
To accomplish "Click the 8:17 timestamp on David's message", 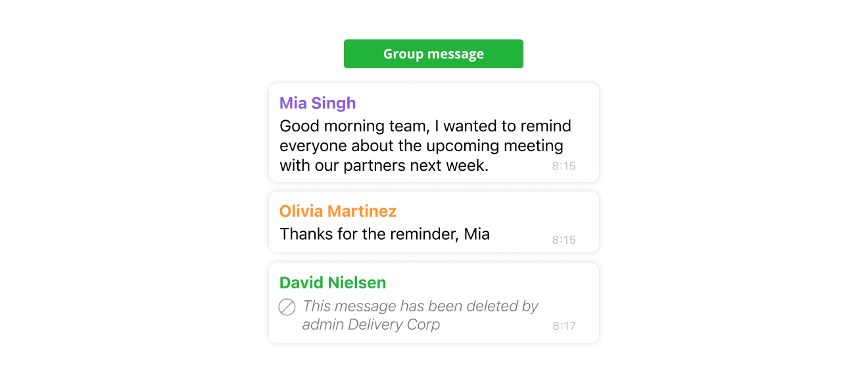I will pyautogui.click(x=564, y=326).
